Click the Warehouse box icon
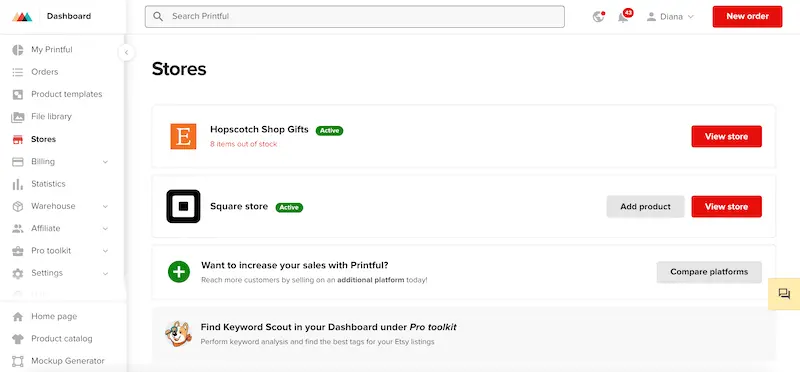This screenshot has height=372, width=800. tap(18, 206)
